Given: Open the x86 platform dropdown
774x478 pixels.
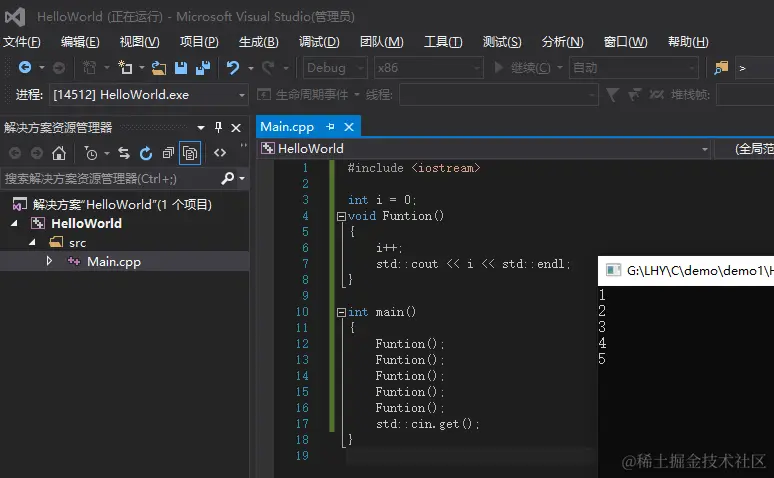Looking at the screenshot, I should [428, 68].
